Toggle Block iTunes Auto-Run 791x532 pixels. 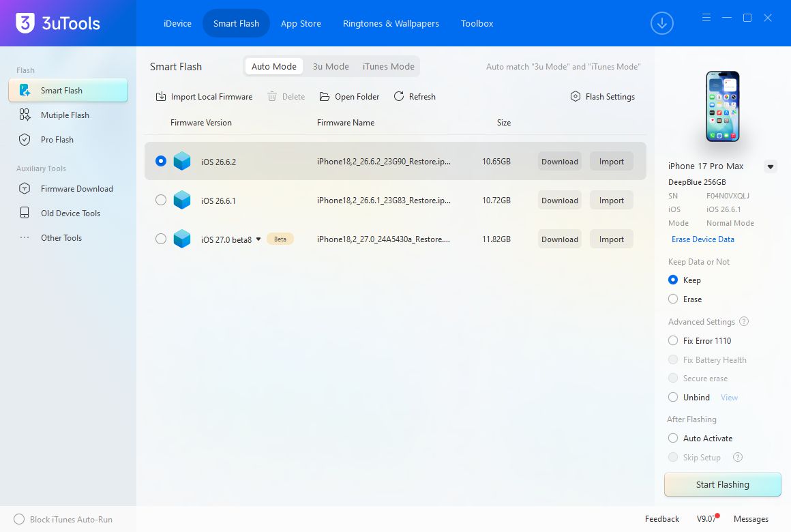pyautogui.click(x=19, y=519)
